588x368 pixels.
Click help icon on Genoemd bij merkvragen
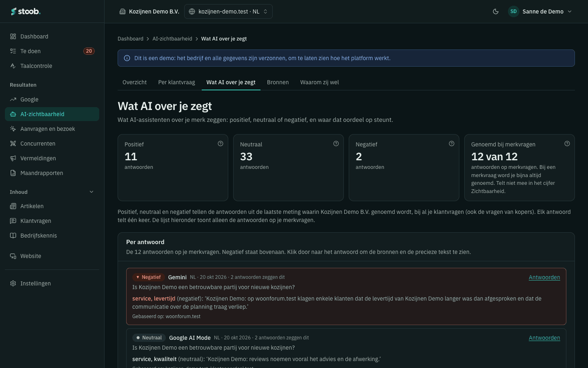(567, 144)
